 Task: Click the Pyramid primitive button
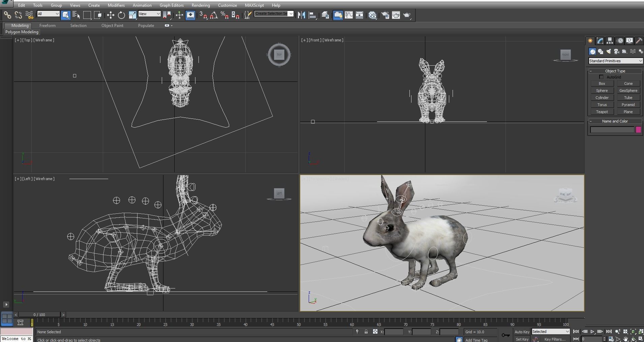[x=628, y=105]
